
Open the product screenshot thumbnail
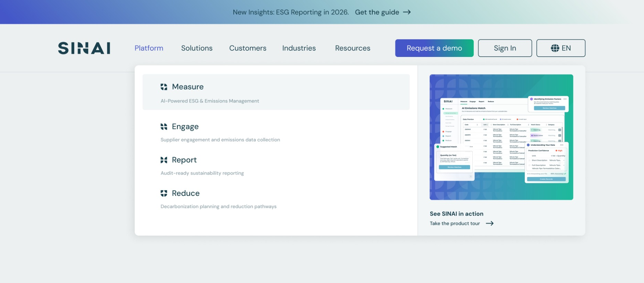click(501, 137)
